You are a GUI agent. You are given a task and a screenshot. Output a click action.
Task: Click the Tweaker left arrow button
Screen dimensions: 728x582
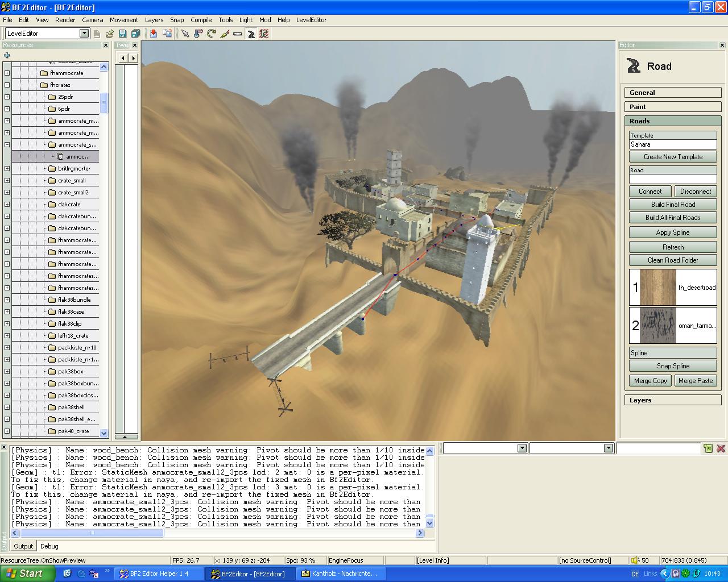(123, 57)
